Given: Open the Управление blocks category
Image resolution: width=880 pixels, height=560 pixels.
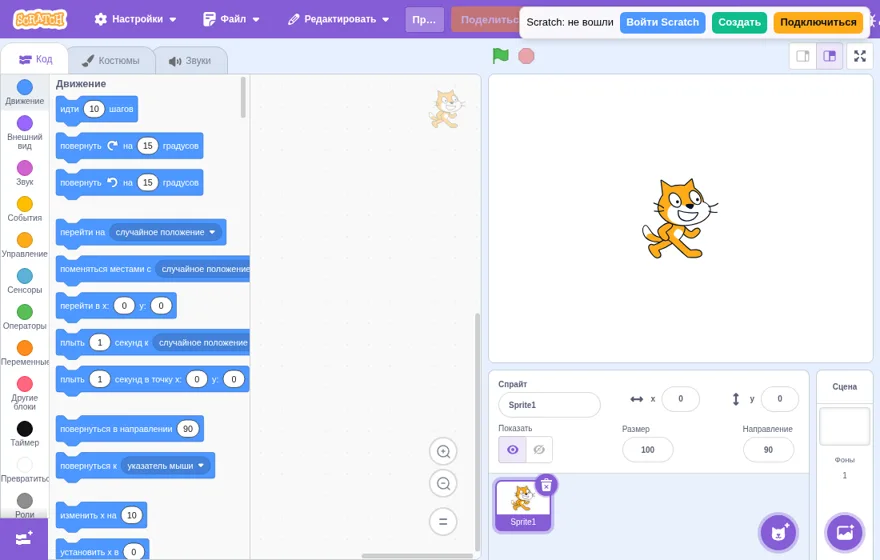Looking at the screenshot, I should pos(25,245).
